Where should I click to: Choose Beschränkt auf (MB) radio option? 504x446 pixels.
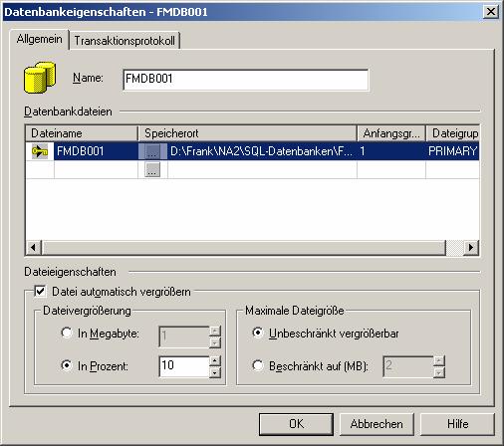pos(258,365)
